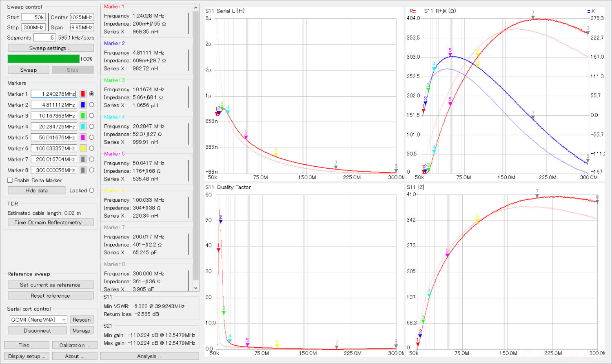612x364 pixels.
Task: Open Display setup window
Action: 27,356
